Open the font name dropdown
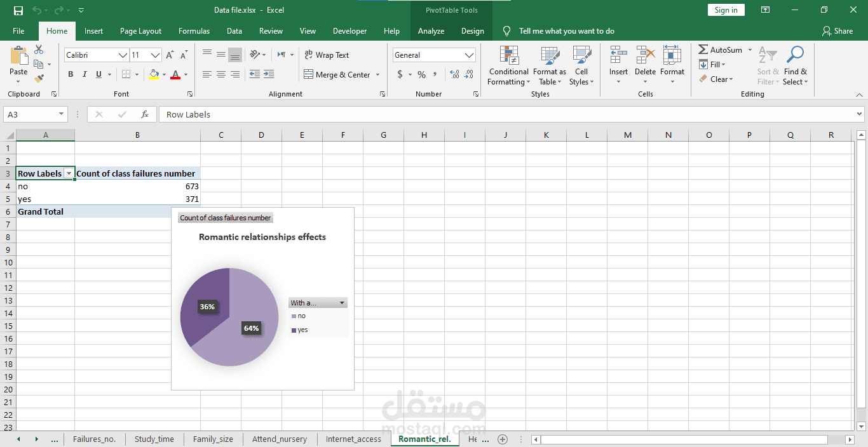Screen dimensions: 868x447 point(123,55)
